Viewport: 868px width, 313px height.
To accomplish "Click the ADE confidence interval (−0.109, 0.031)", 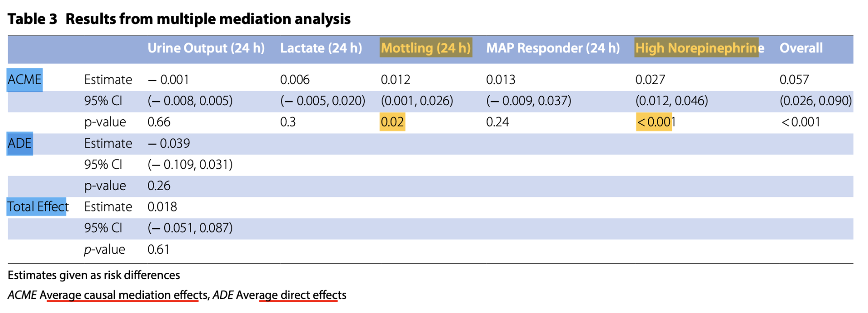I will (x=190, y=164).
